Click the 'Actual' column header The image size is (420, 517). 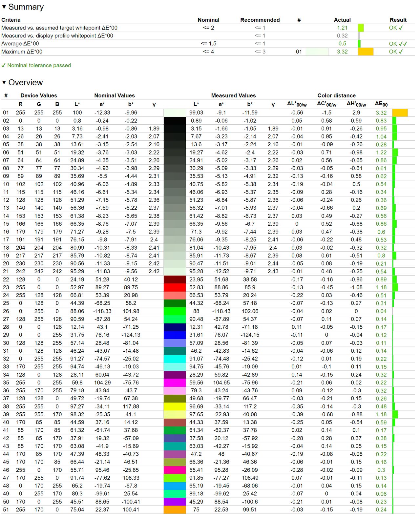342,20
